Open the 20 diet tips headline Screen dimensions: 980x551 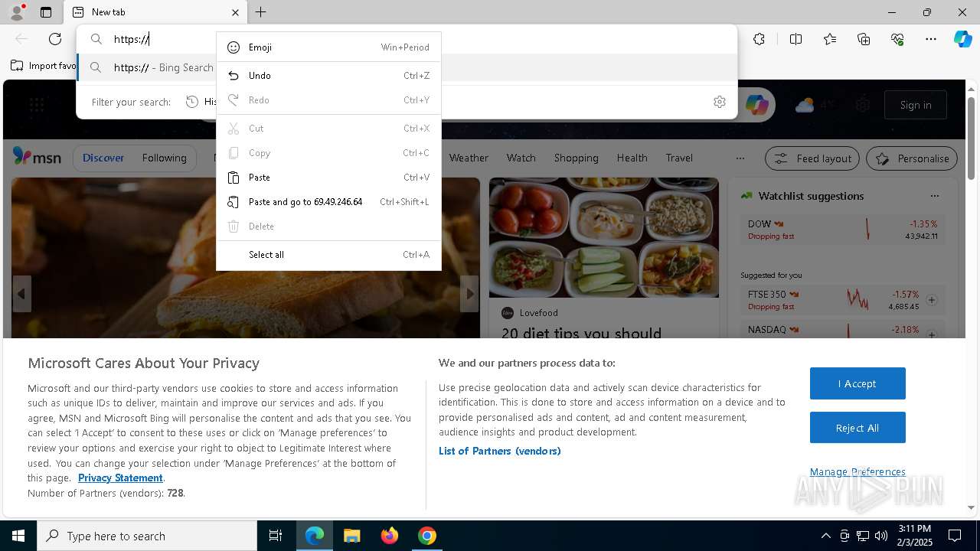click(581, 333)
